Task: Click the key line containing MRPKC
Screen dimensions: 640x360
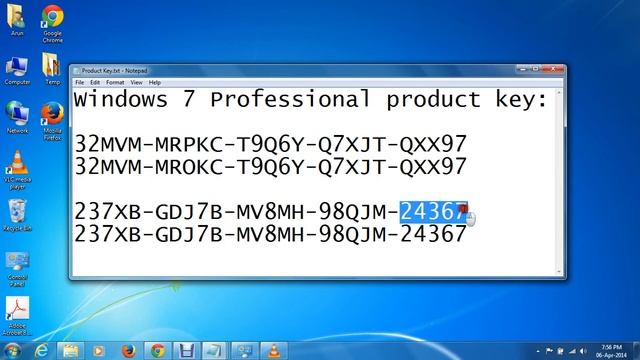Action: tap(270, 144)
